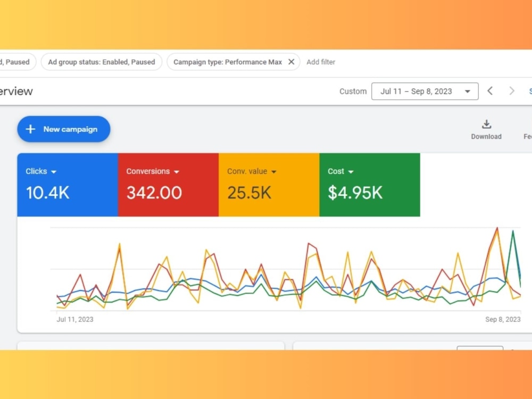Viewport: 532px width, 399px height.
Task: Go to next date range arrow
Action: [x=512, y=91]
